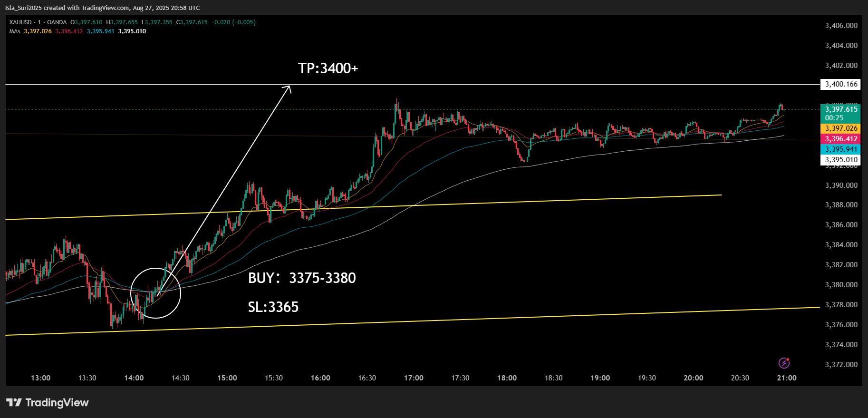Click the 13:00 time axis label

point(40,378)
